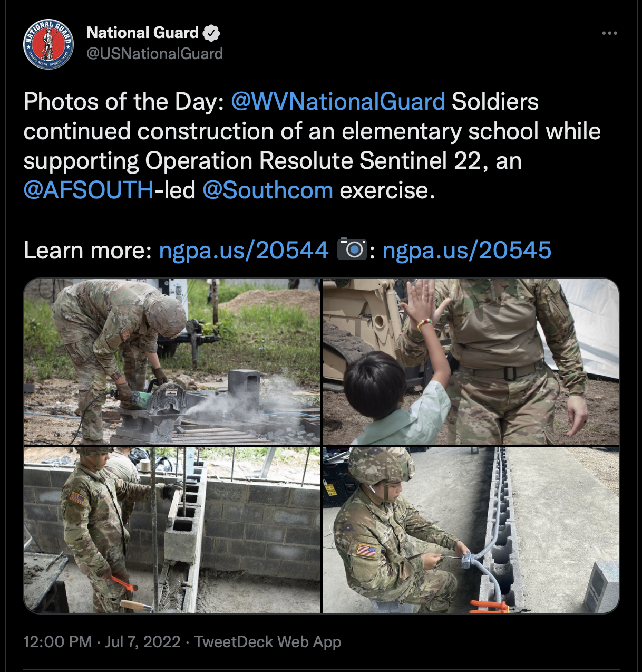Open the @AFSOUTH mention link
Viewport: 642px width, 672px height.
(89, 190)
